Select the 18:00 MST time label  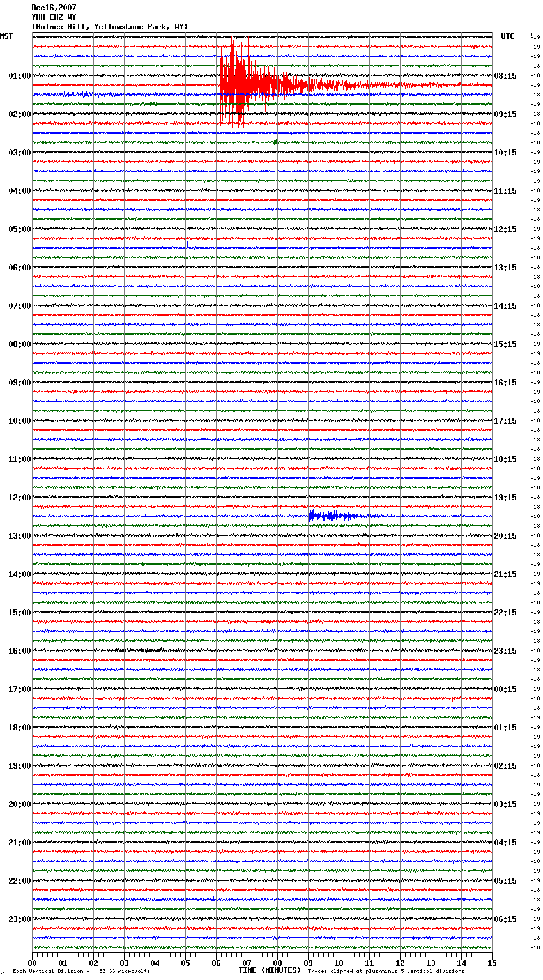pyautogui.click(x=19, y=728)
